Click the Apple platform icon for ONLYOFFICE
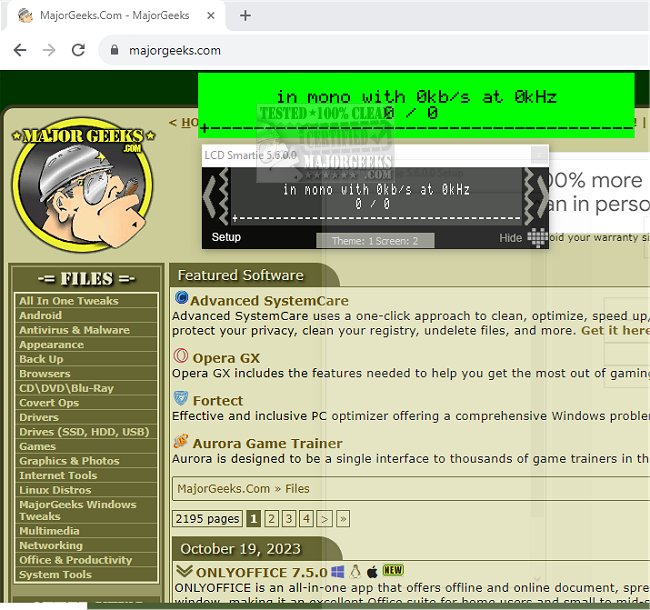The image size is (650, 610). click(372, 572)
